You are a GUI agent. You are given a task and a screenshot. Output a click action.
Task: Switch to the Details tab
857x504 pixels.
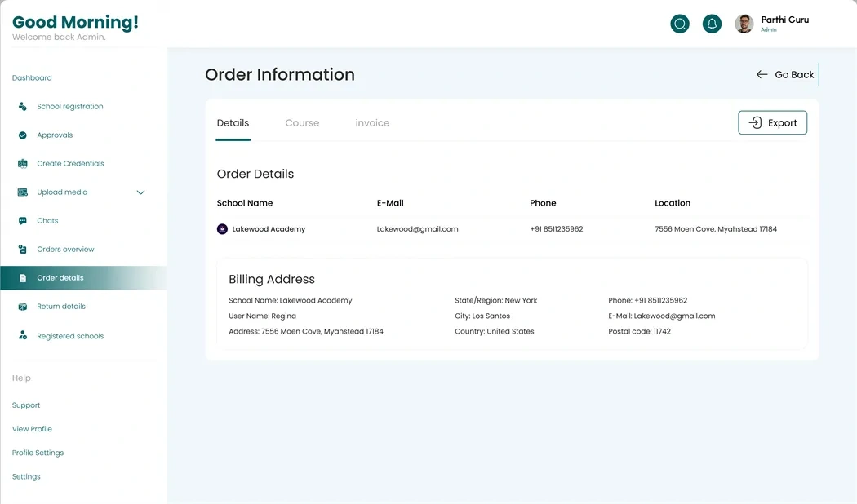click(233, 123)
